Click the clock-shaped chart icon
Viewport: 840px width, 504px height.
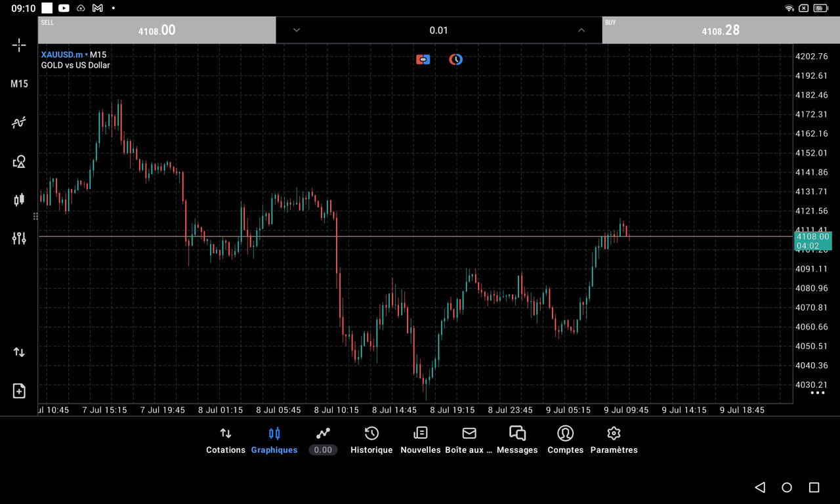(x=456, y=60)
